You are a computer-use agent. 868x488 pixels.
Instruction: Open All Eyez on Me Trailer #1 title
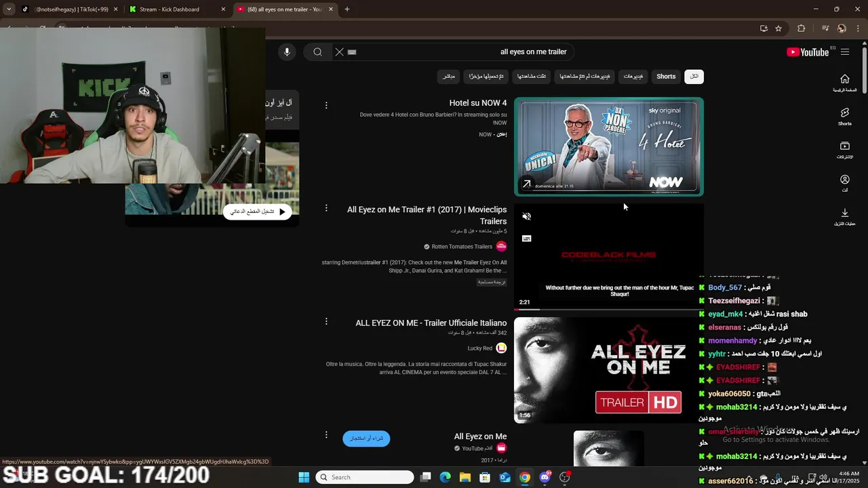tap(427, 216)
